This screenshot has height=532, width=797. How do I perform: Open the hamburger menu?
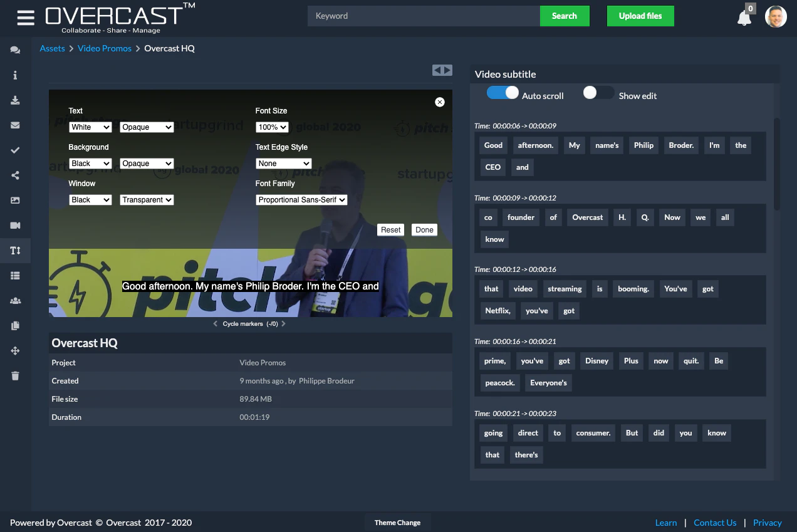tap(26, 18)
